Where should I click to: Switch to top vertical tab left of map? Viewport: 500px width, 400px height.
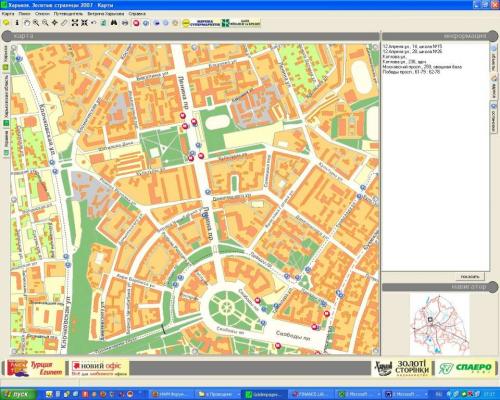[x=6, y=58]
